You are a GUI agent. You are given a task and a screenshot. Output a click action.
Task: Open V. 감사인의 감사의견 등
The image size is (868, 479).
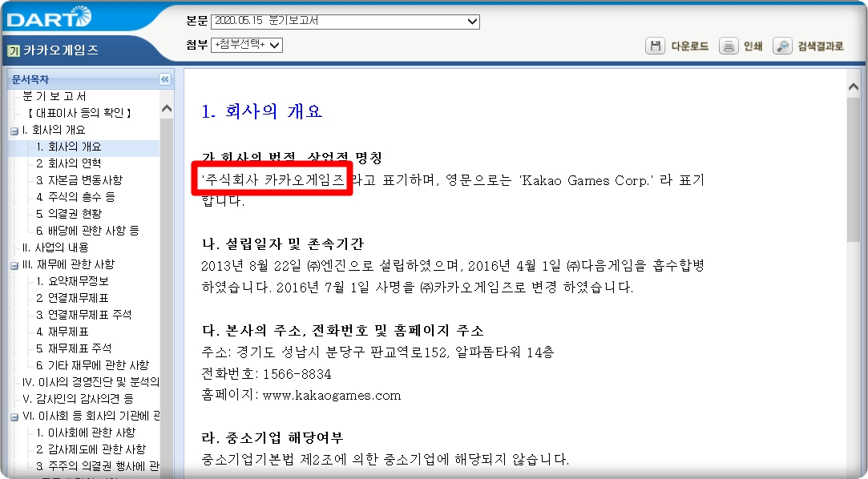(78, 398)
